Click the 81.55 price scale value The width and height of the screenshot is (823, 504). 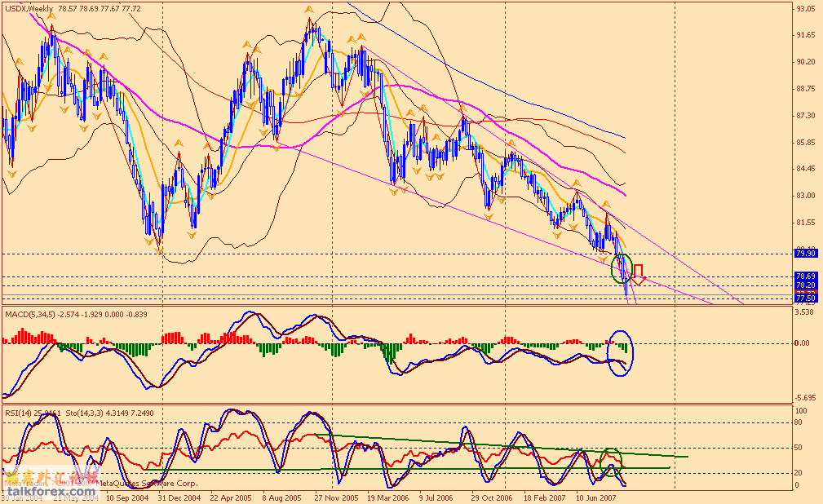pos(806,222)
